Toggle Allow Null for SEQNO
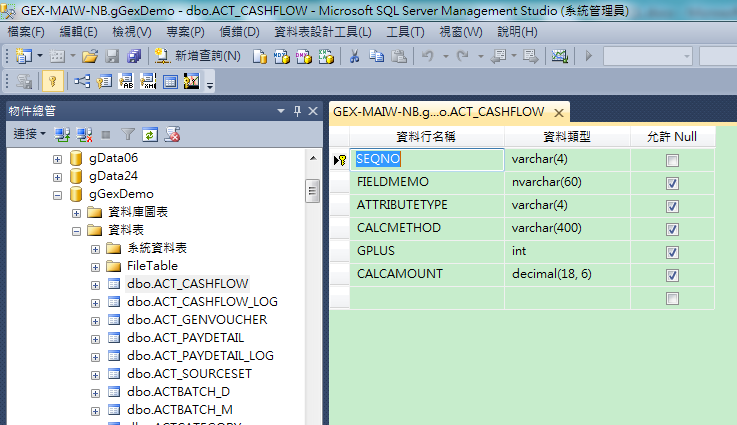The height and width of the screenshot is (425, 737). [x=672, y=160]
